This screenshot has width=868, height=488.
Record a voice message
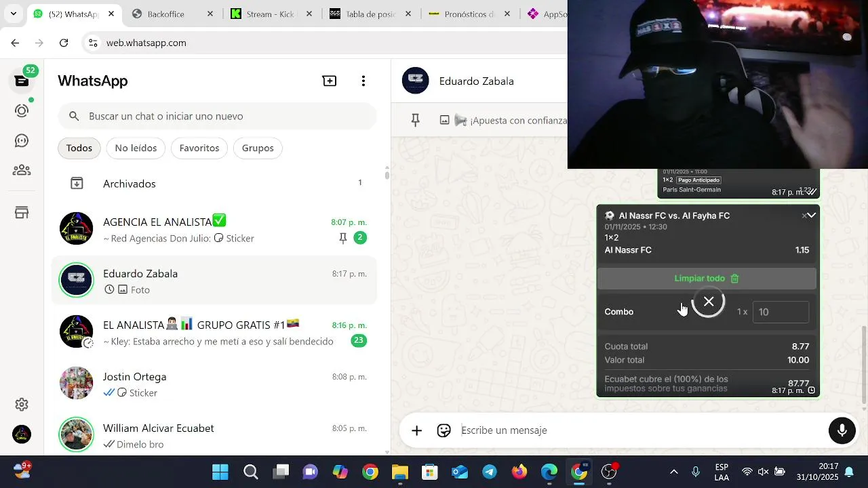[842, 430]
